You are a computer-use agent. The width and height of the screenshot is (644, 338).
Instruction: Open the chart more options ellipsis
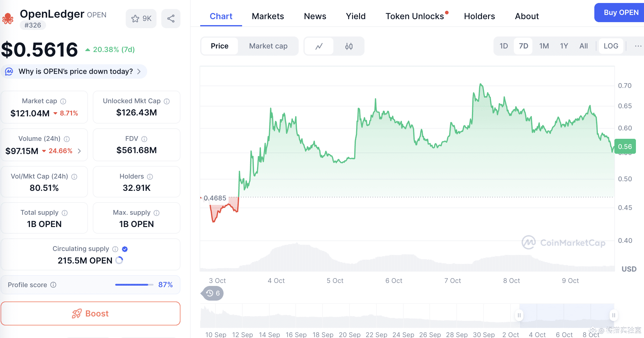coord(638,46)
